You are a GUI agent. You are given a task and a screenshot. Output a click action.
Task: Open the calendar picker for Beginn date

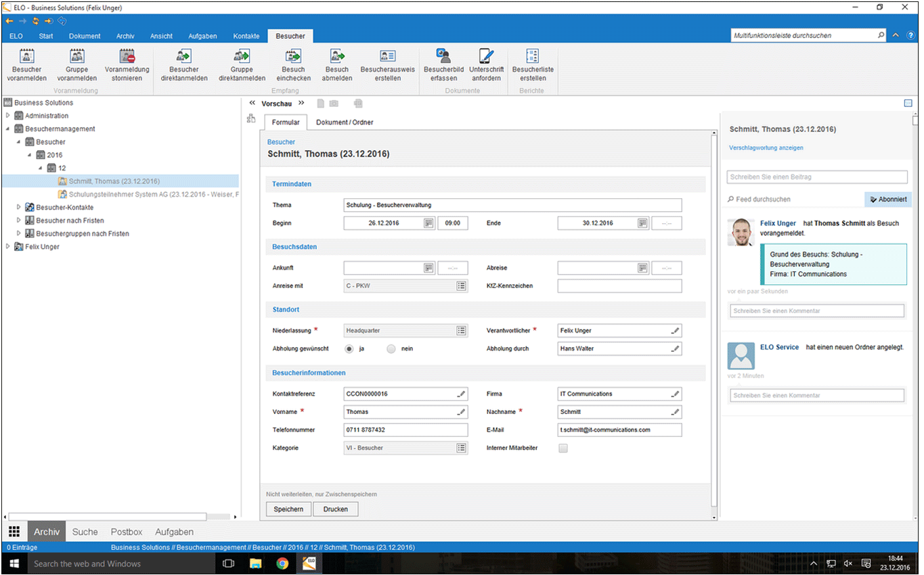[428, 223]
